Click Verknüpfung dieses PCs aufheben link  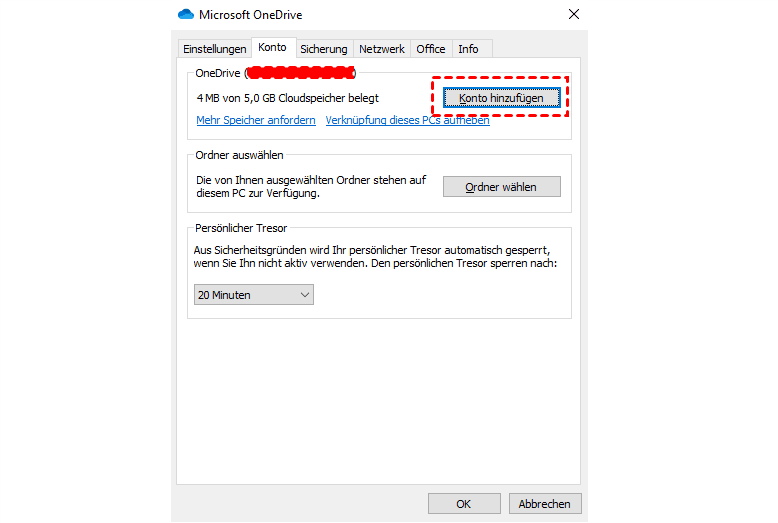[407, 120]
